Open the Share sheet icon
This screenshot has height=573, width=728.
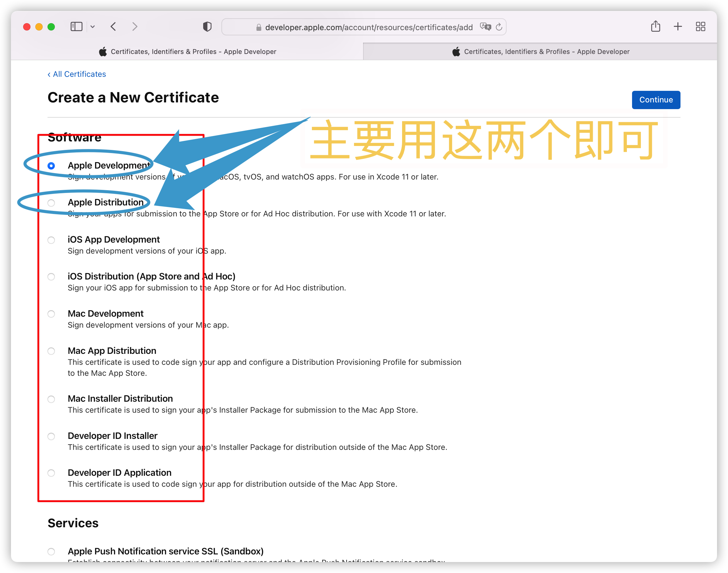[x=655, y=27]
